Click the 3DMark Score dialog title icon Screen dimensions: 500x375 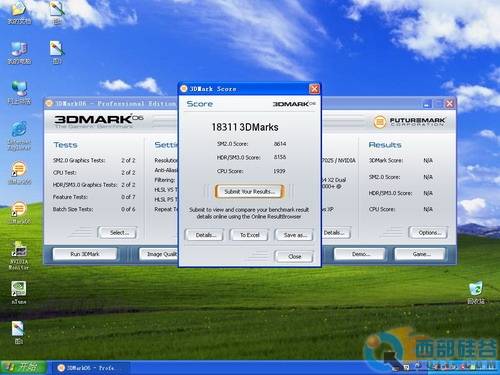tap(184, 89)
